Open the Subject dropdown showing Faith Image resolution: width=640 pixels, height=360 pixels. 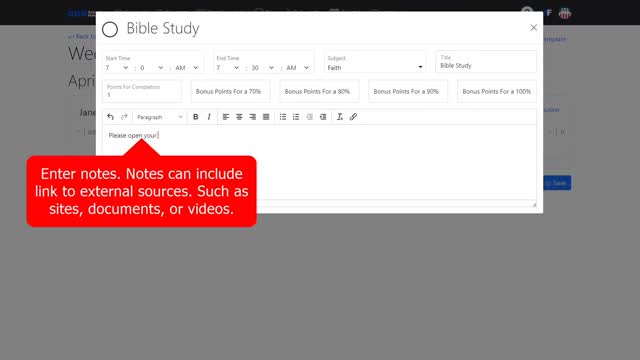coord(375,62)
